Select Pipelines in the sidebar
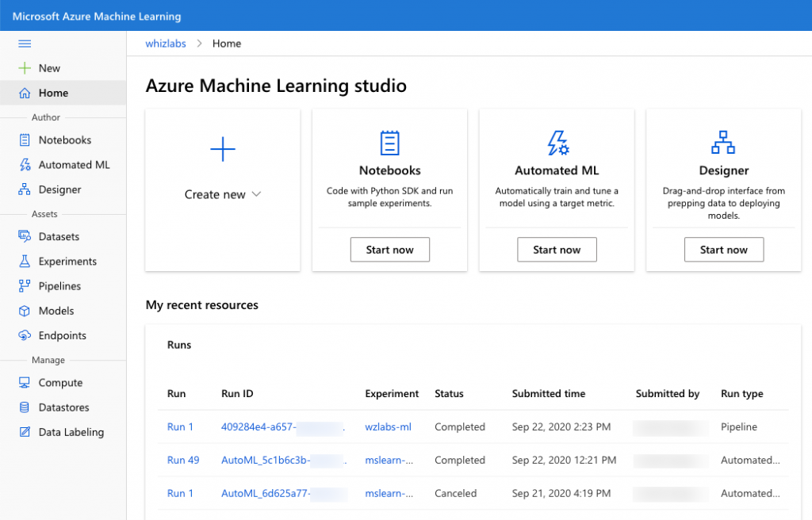Screen dimensions: 812x520 point(59,285)
